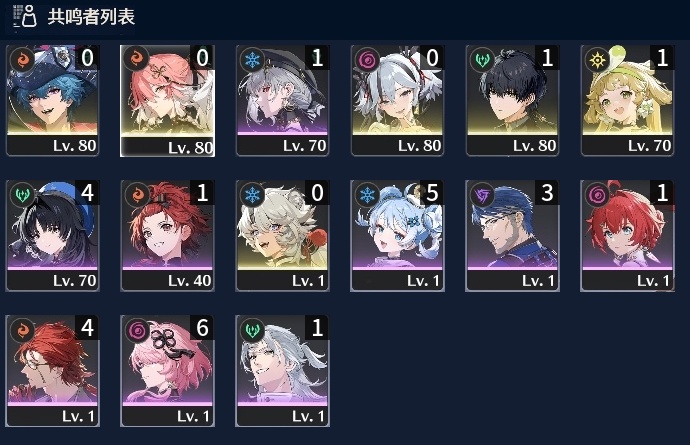690x445 pixels.
Task: Click havoc icon on pink-haired girl with count 6
Action: click(x=137, y=330)
